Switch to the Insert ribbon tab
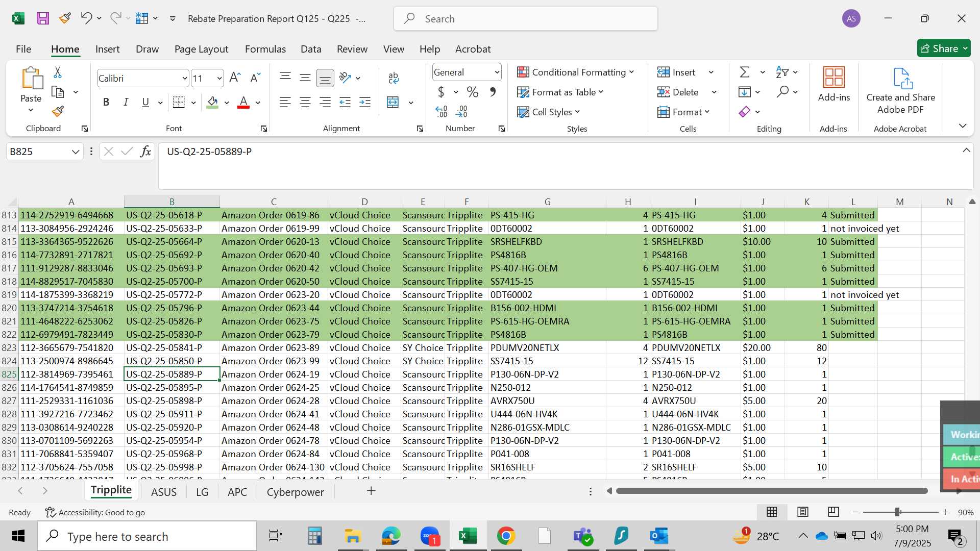Image resolution: width=980 pixels, height=551 pixels. tap(107, 49)
